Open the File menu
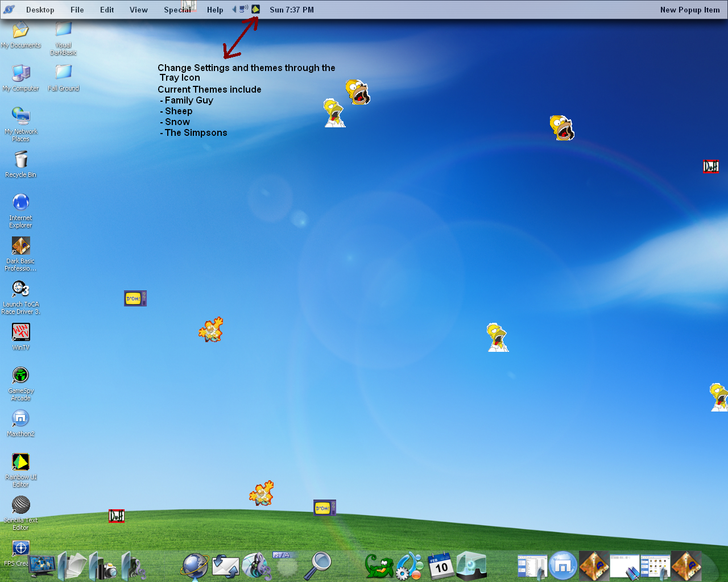Viewport: 728px width, 582px height. [x=77, y=10]
